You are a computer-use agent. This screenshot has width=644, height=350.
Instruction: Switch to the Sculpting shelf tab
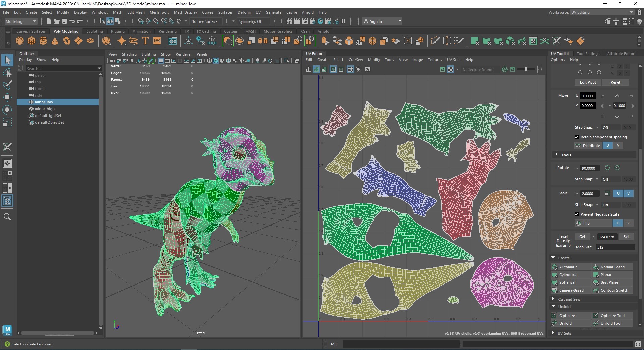click(95, 31)
